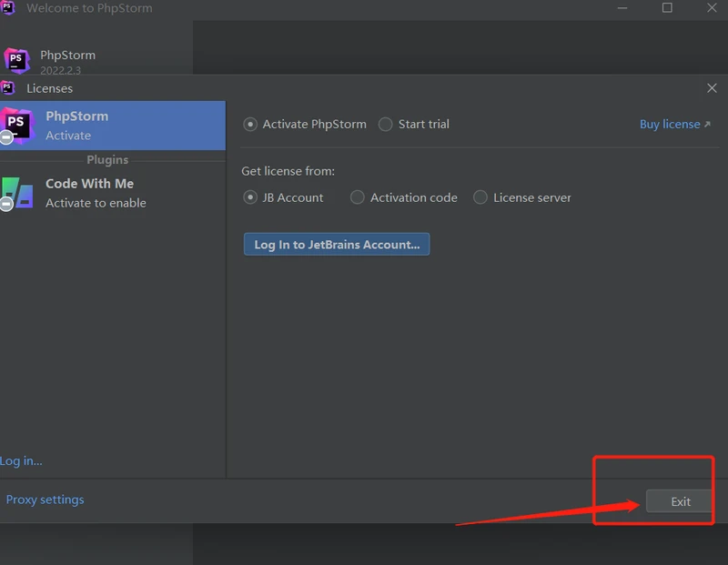Click the Licenses dialog title bar icon
The image size is (728, 565).
pyautogui.click(x=8, y=88)
